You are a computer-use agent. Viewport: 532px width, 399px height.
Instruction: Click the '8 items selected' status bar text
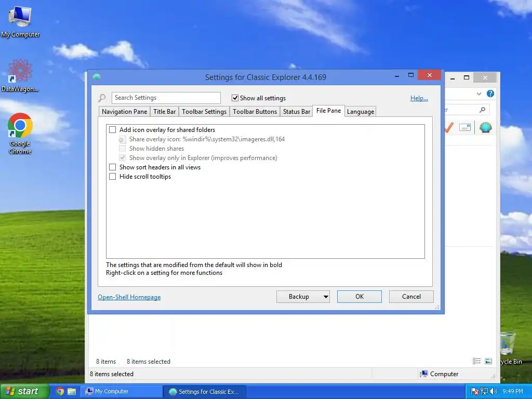112,374
